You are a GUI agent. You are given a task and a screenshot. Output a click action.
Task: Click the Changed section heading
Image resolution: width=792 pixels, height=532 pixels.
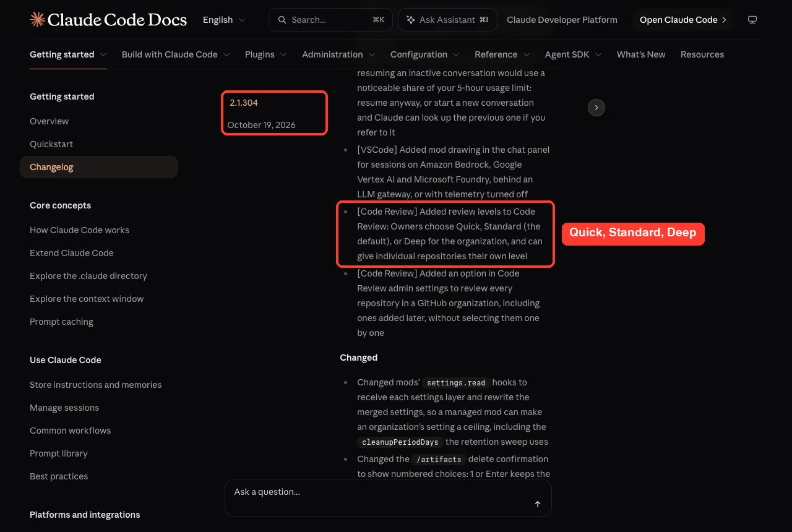coord(358,358)
